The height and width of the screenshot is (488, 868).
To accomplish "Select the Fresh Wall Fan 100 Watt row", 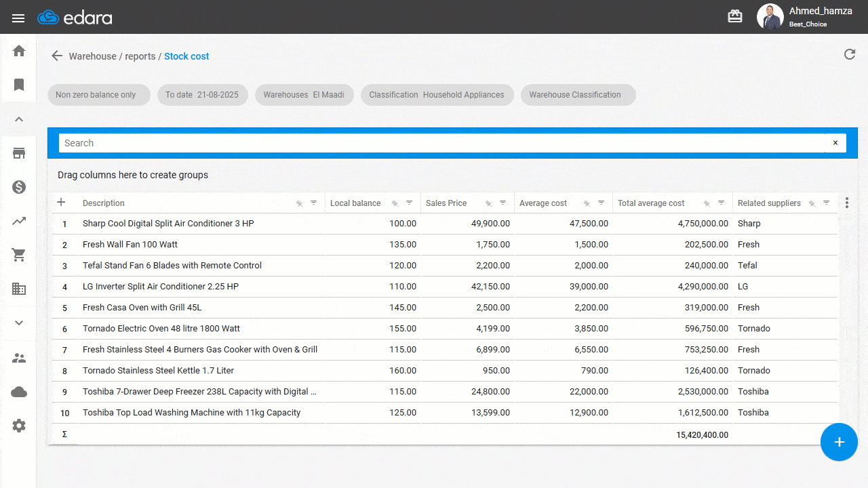I will pyautogui.click(x=445, y=245).
